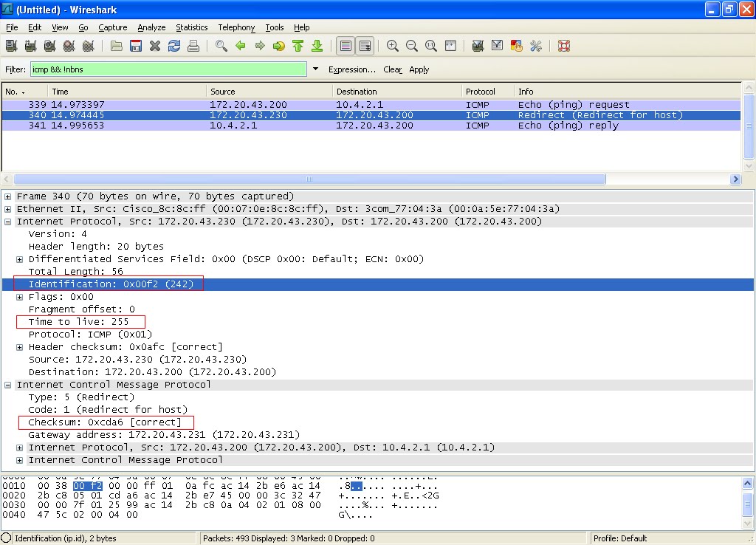Open the capture options icon
Image resolution: width=756 pixels, height=545 pixels.
[x=31, y=46]
